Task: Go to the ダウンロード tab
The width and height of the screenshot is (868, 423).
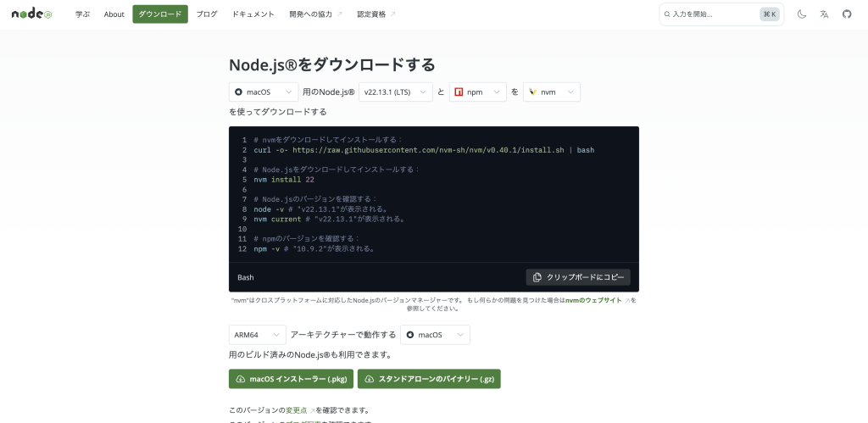Action: 160,14
